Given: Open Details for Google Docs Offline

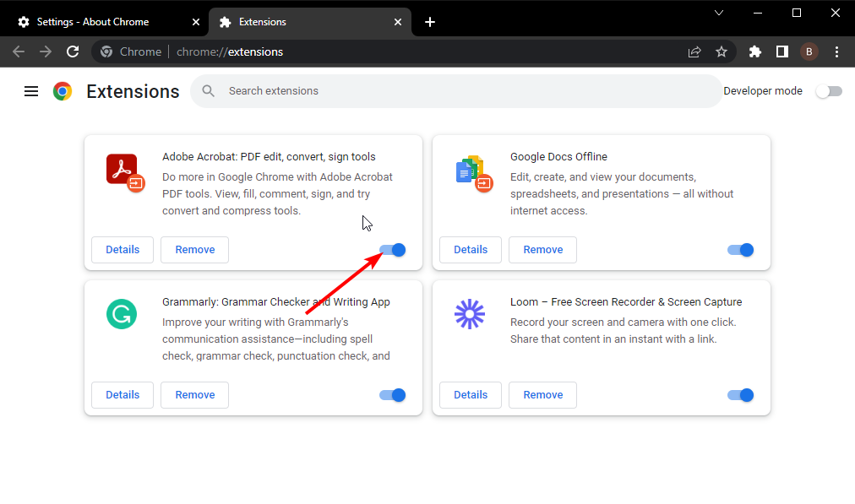Looking at the screenshot, I should tap(471, 250).
